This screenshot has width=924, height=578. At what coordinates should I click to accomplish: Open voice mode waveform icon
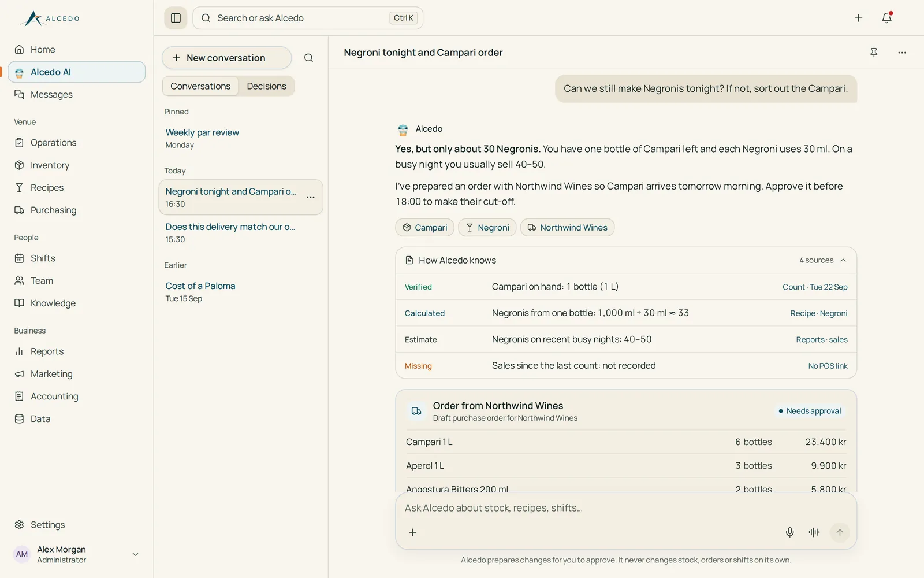[x=814, y=532]
